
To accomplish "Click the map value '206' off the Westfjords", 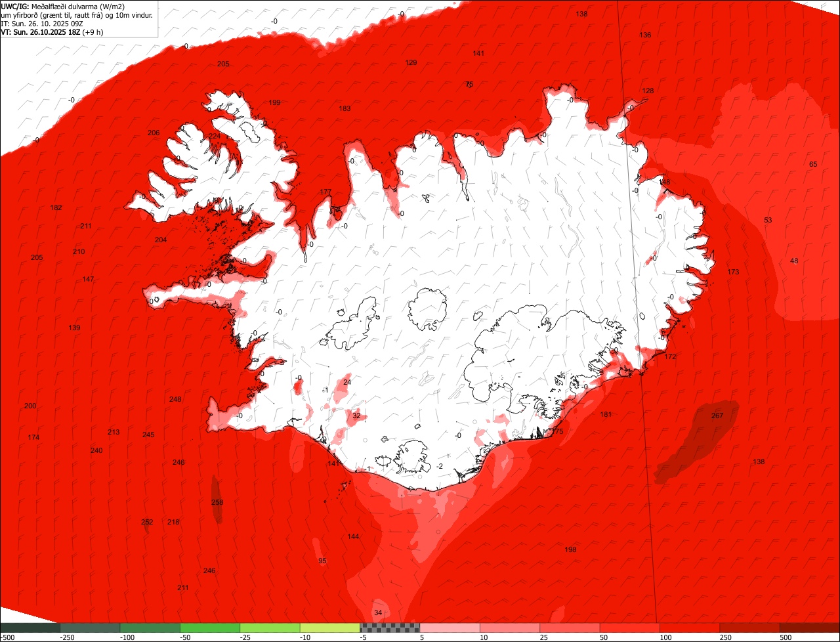I will (154, 133).
